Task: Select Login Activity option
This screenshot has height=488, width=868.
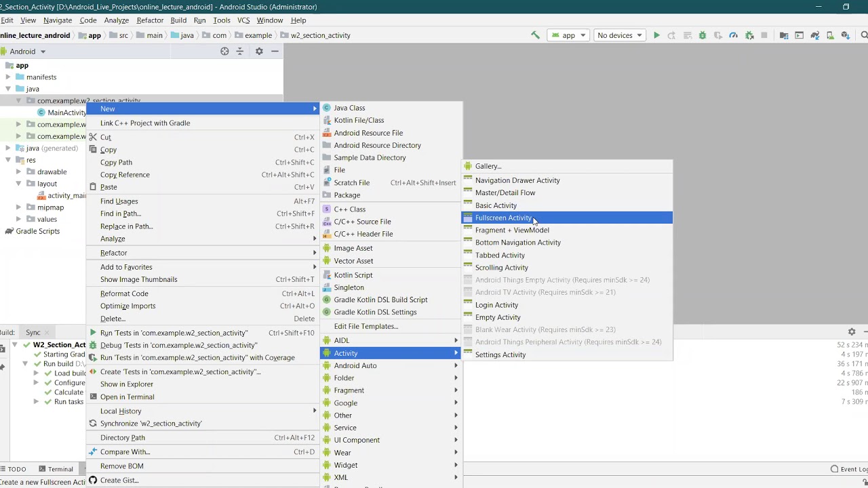Action: click(567, 305)
